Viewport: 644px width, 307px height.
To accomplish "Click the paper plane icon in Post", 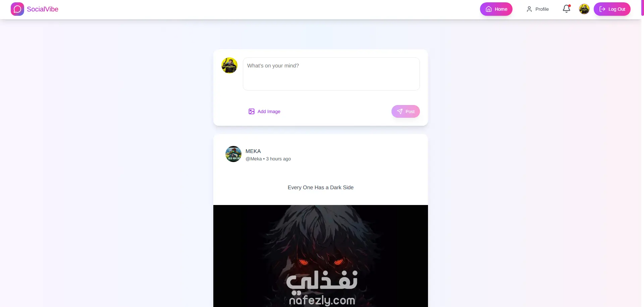I will pos(400,111).
